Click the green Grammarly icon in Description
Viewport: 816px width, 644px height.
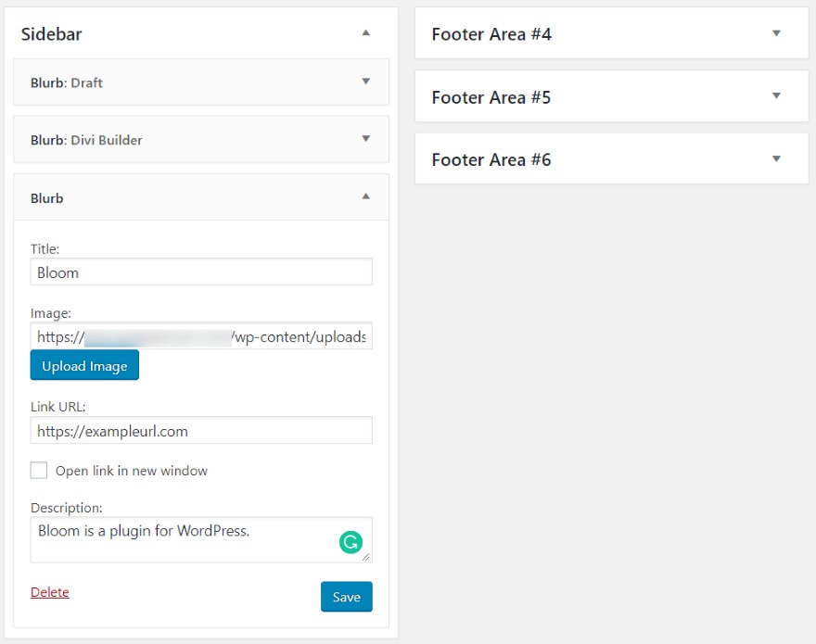tap(350, 543)
